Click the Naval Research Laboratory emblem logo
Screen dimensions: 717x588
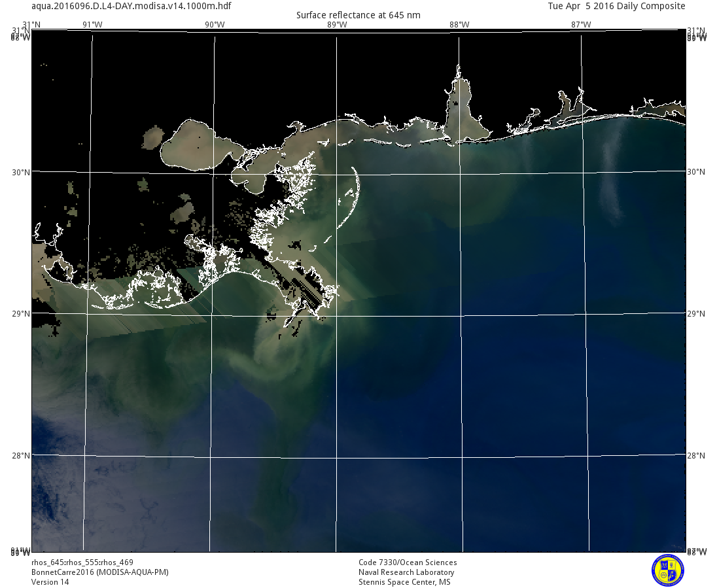click(667, 570)
